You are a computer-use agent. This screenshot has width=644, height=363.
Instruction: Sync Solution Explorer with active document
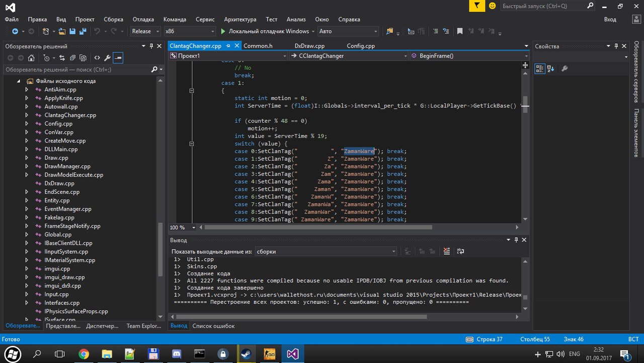(62, 58)
